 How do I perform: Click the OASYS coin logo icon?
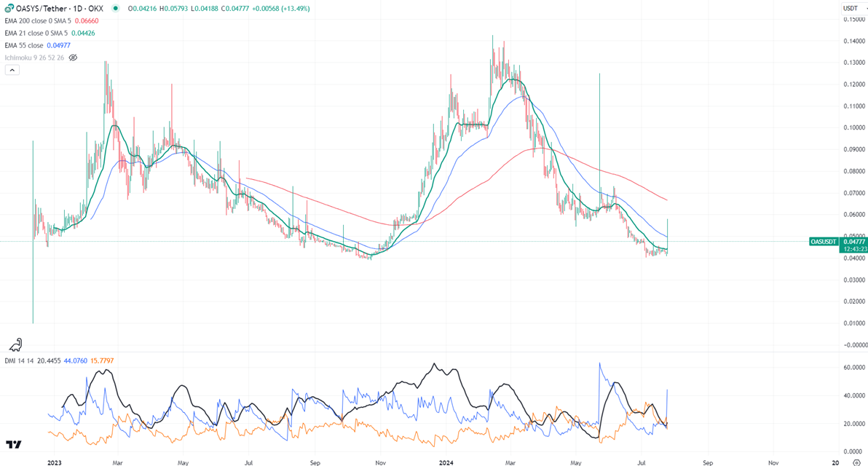(x=9, y=8)
